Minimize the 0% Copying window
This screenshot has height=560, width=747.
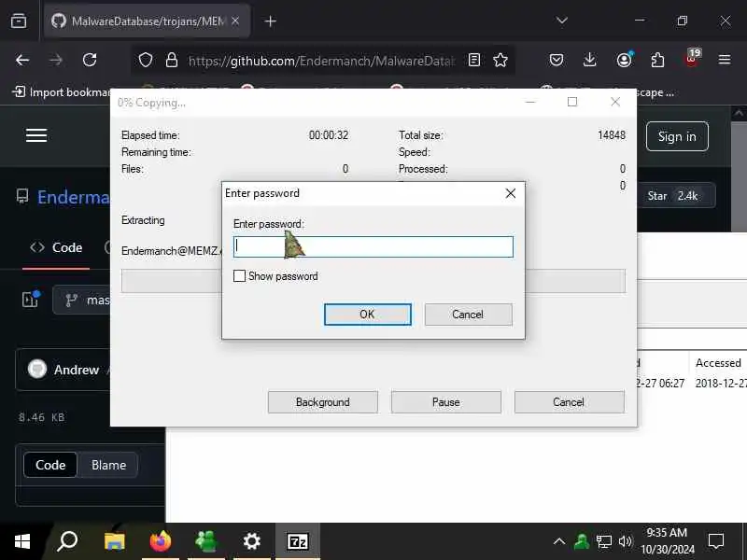[x=530, y=102]
